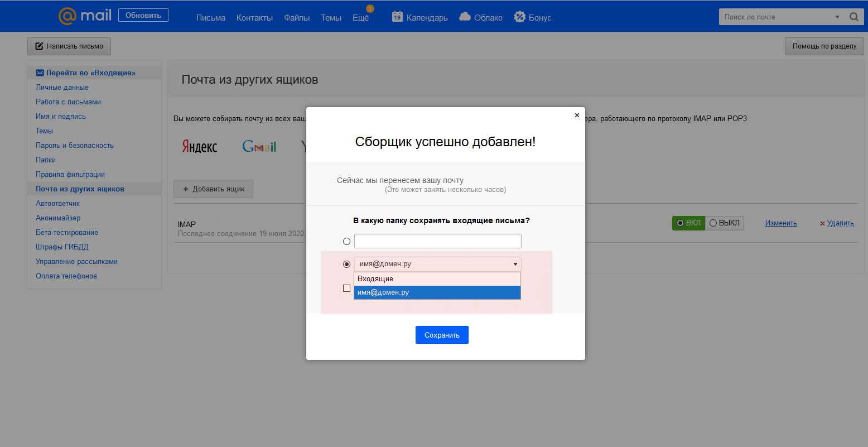Click the search magnifier icon

click(x=853, y=17)
